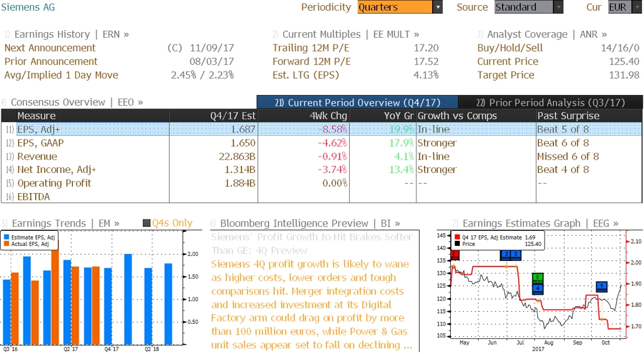Click the Bloomberg Intelligence preview body text
The image size is (644, 354).
(x=311, y=304)
